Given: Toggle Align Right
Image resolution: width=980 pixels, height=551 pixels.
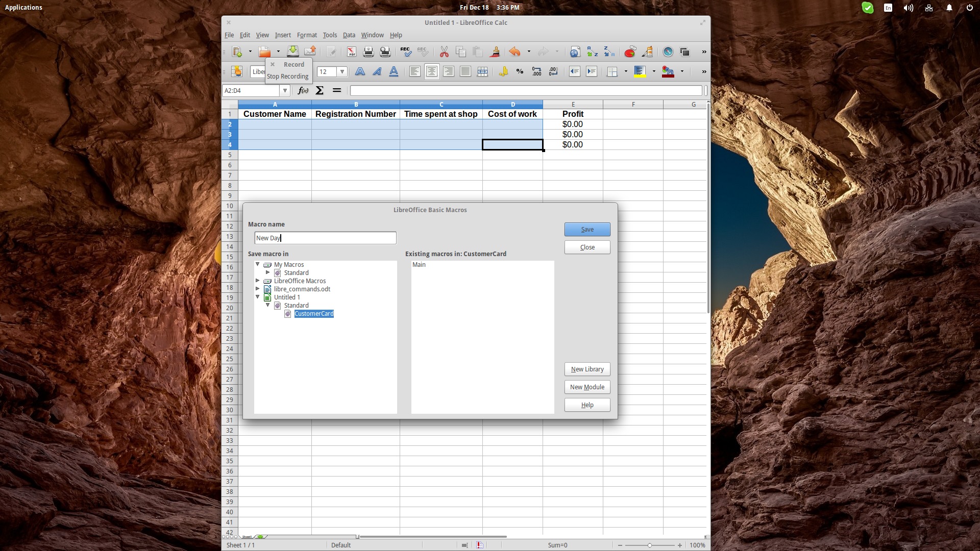Looking at the screenshot, I should coord(449,71).
